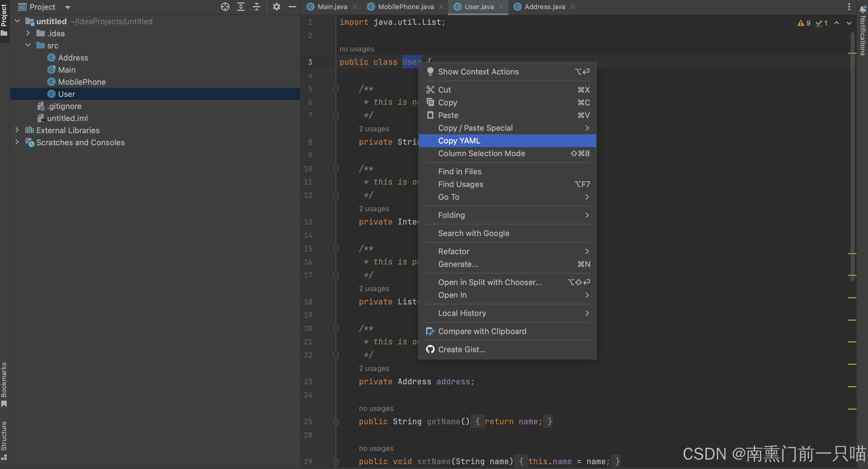Choose Paste in context menu

point(507,115)
